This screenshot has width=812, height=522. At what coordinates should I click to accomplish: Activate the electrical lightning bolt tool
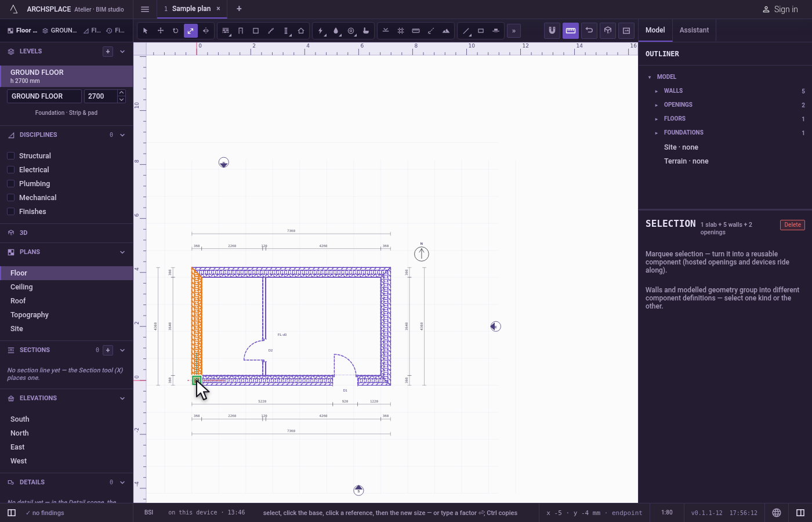[x=321, y=31]
